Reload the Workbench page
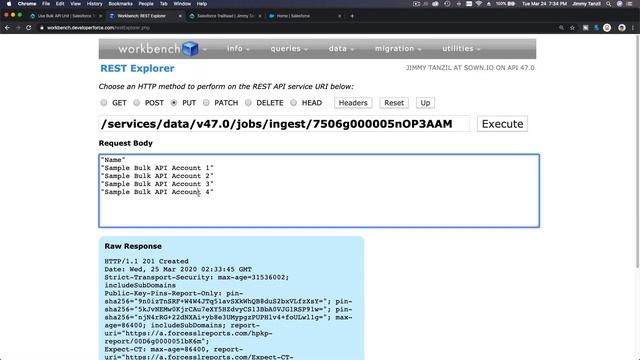The height and width of the screenshot is (360, 640). click(29, 28)
